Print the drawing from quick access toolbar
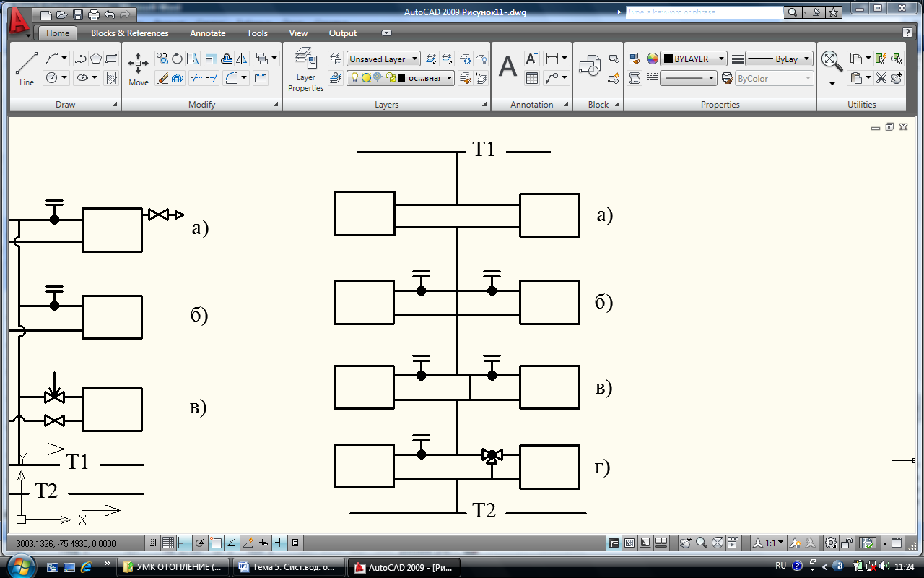 pyautogui.click(x=93, y=14)
